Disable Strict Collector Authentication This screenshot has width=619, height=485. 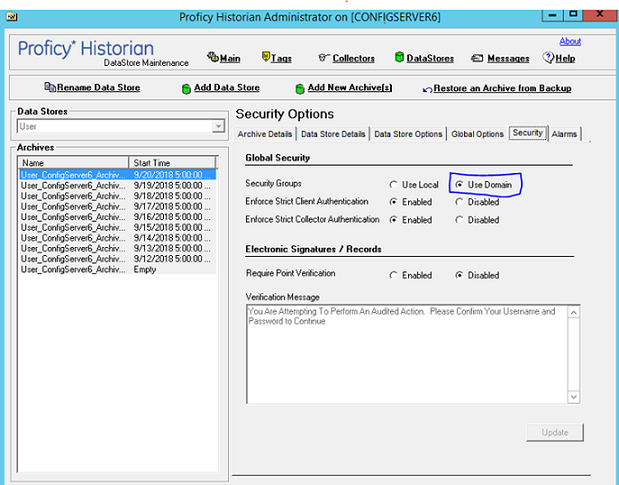pyautogui.click(x=477, y=220)
